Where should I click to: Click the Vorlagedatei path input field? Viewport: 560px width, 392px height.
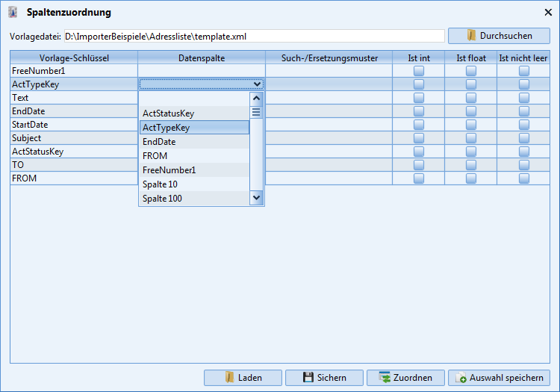pyautogui.click(x=254, y=36)
